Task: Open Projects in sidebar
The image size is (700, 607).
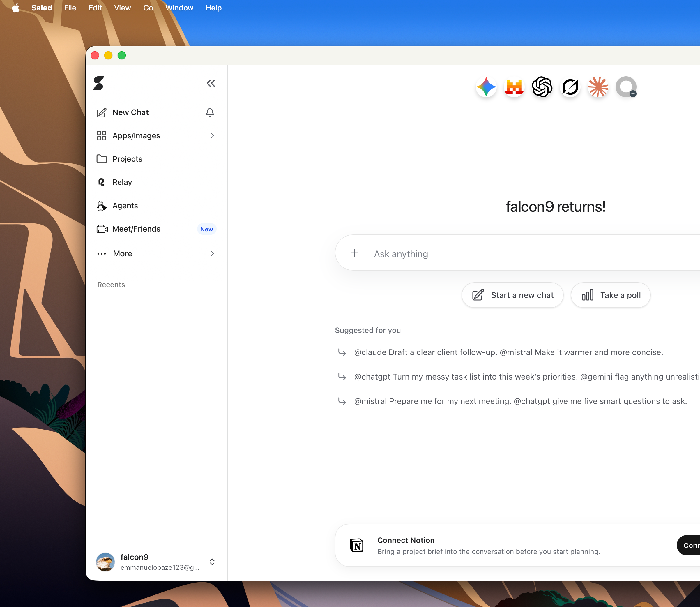Action: [x=119, y=159]
